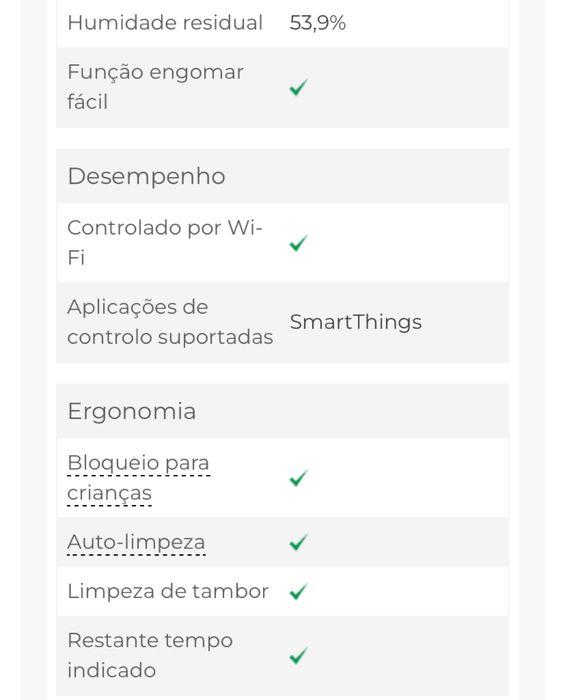Click the Controlado por Wi-Fi label
This screenshot has width=566, height=700.
click(165, 243)
